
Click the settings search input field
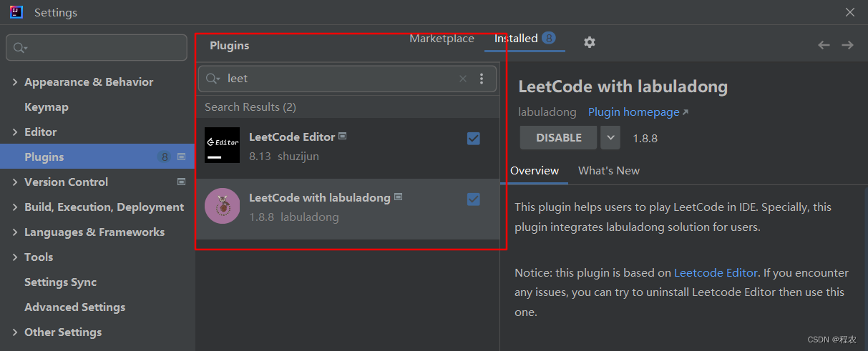(97, 48)
